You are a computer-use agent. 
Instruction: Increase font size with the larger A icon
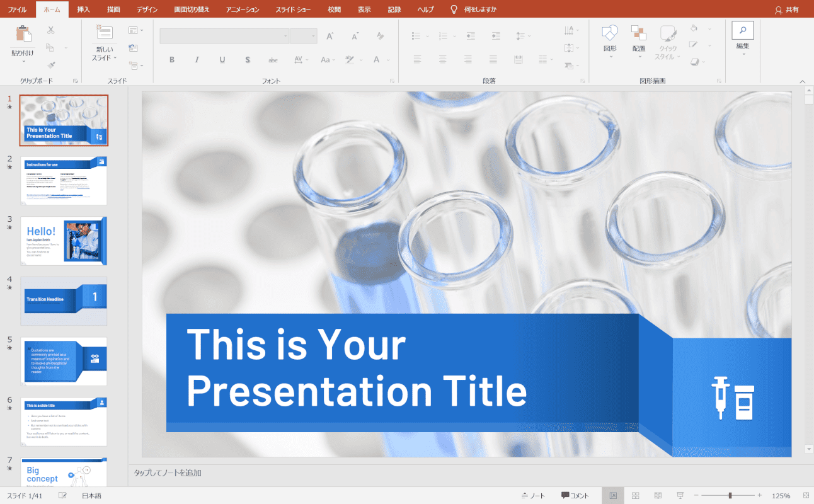coord(330,37)
